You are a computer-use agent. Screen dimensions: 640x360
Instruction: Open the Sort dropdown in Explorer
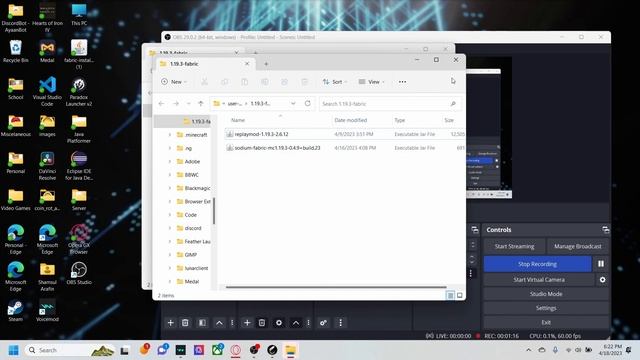pyautogui.click(x=335, y=82)
